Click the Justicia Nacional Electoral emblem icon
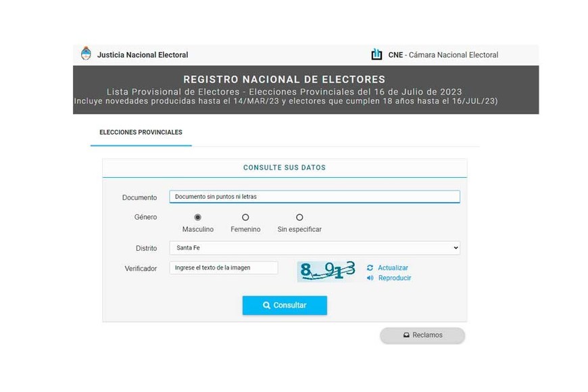588x392 pixels. click(x=86, y=54)
